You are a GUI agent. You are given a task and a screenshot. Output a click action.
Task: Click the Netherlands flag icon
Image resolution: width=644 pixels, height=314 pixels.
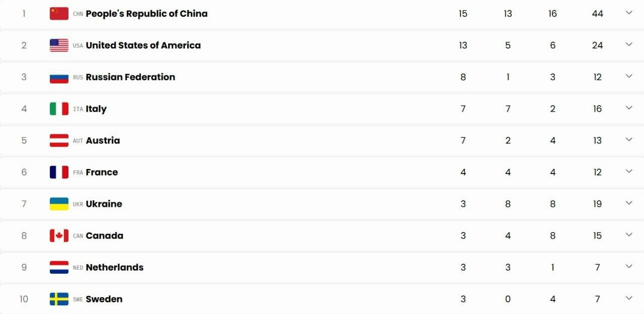(59, 267)
